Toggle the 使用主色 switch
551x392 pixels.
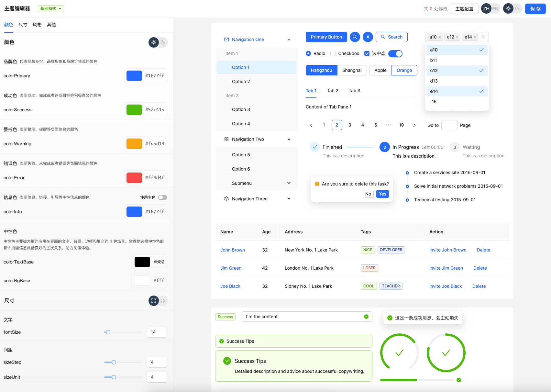(x=163, y=197)
